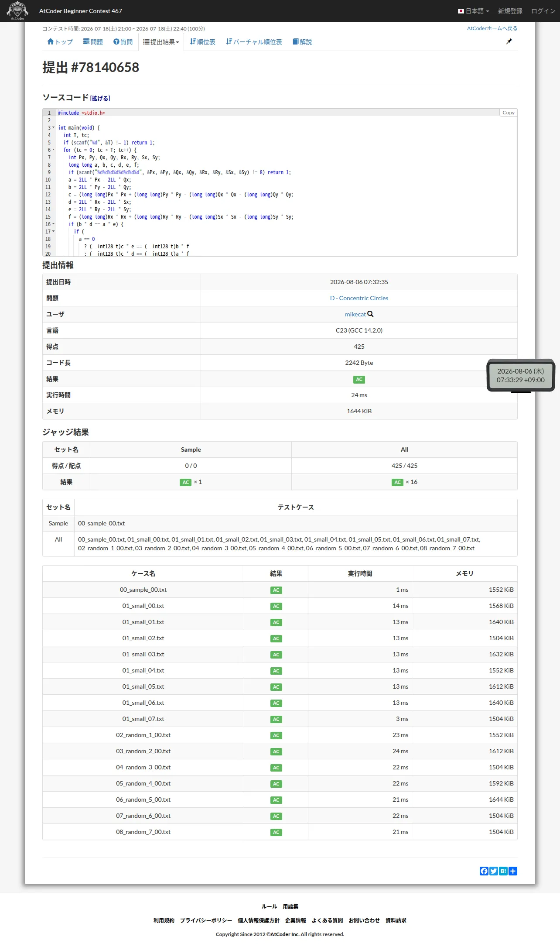Click the 02_random_1_00.txt case name

pyautogui.click(x=143, y=735)
